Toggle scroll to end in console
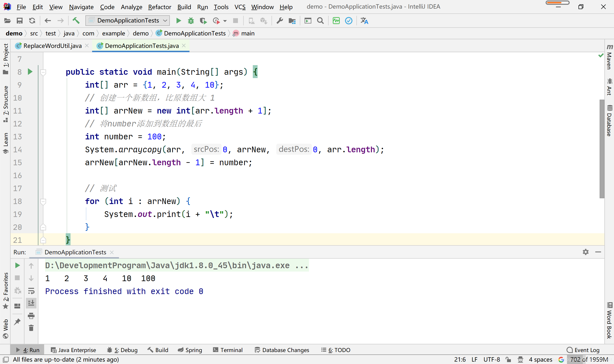This screenshot has width=614, height=364. click(31, 303)
